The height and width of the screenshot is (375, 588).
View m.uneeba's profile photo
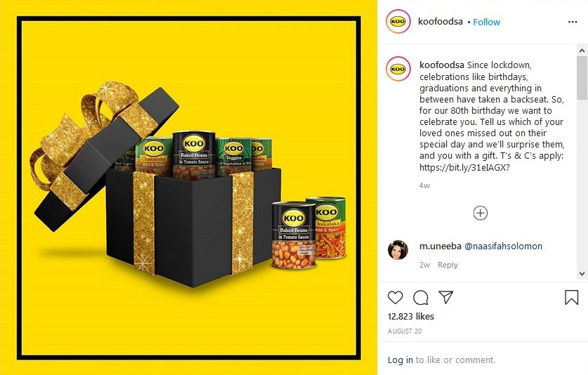pos(398,250)
